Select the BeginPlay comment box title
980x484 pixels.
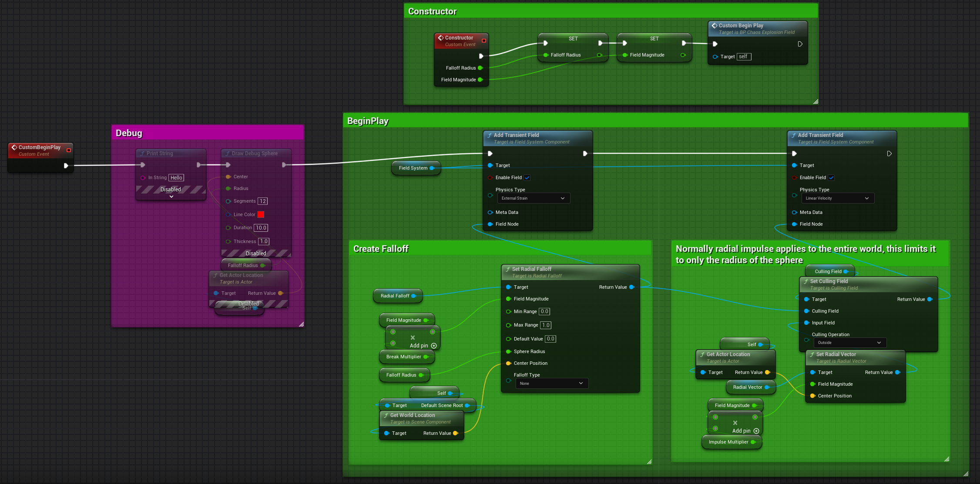[368, 121]
